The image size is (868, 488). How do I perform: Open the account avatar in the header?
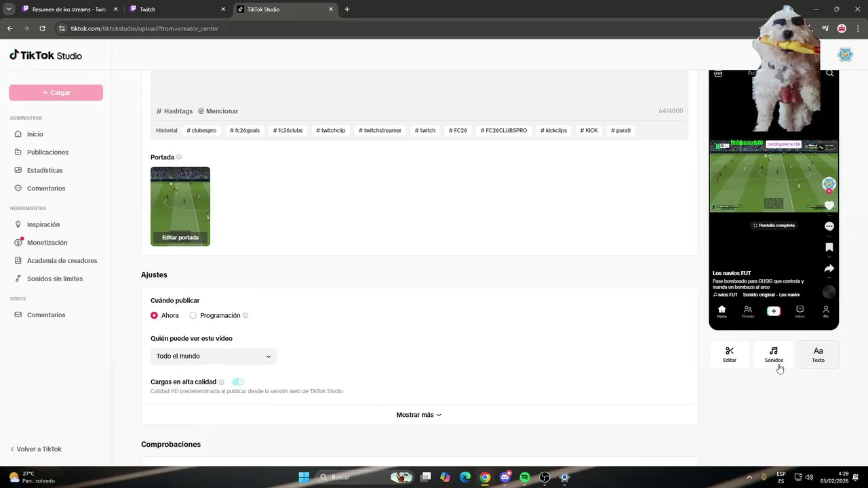[x=845, y=55]
